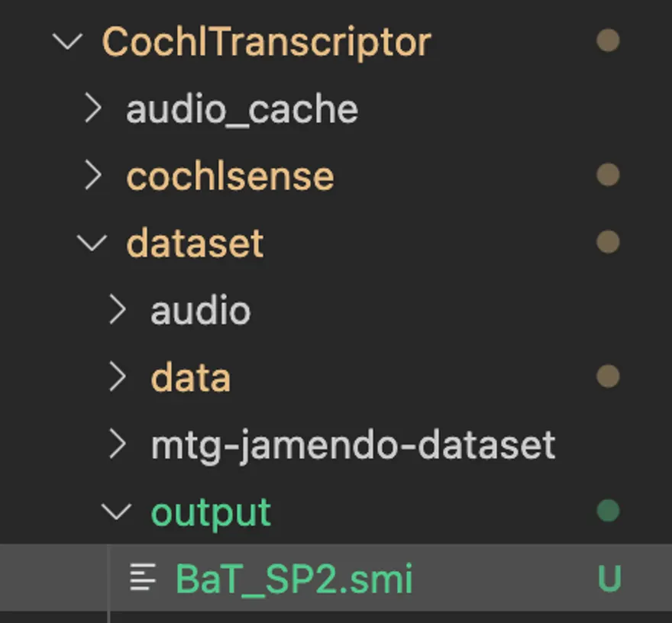This screenshot has width=672, height=623.
Task: Click the modified status dot beside dataset
Action: point(608,243)
